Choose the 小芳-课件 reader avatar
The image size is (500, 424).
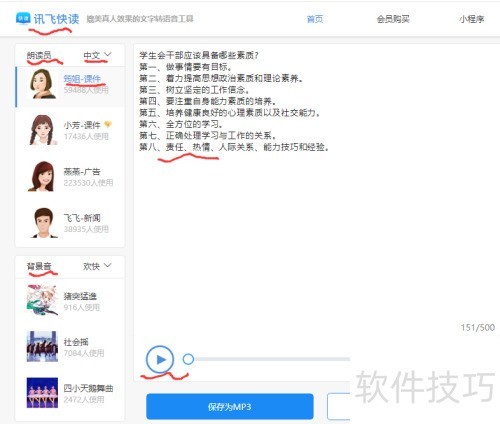(42, 130)
